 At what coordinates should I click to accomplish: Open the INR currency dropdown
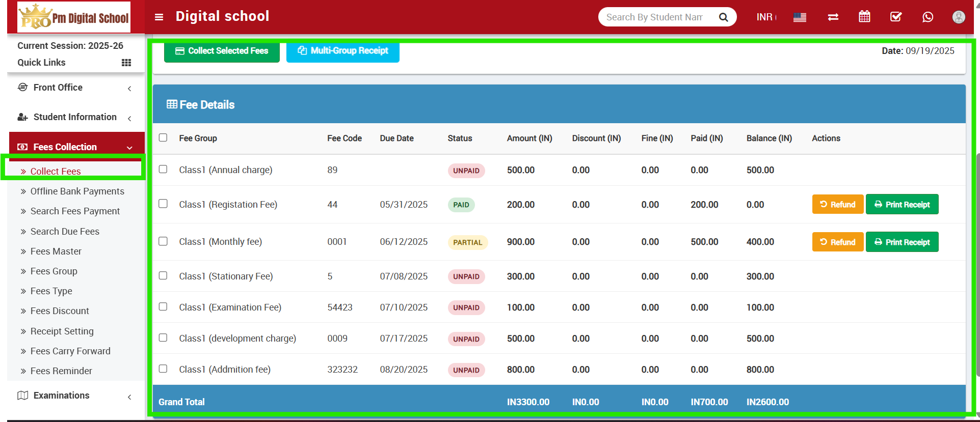[x=766, y=17]
